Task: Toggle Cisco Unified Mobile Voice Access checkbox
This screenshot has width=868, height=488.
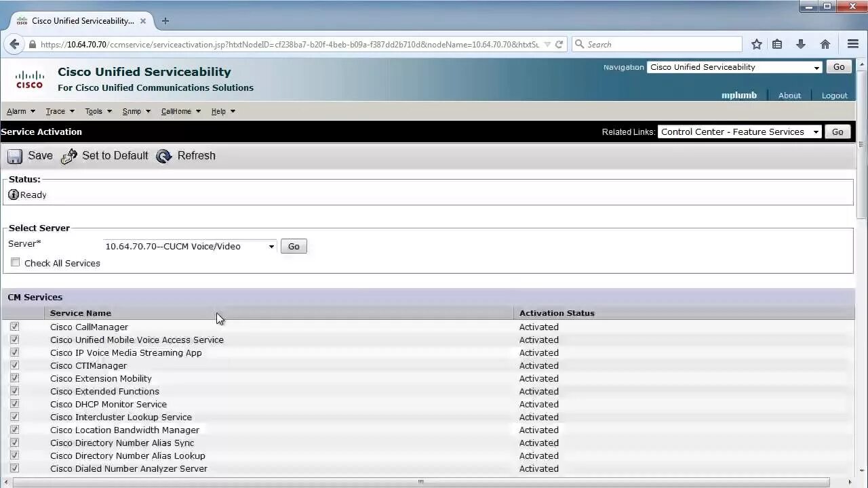Action: (14, 340)
